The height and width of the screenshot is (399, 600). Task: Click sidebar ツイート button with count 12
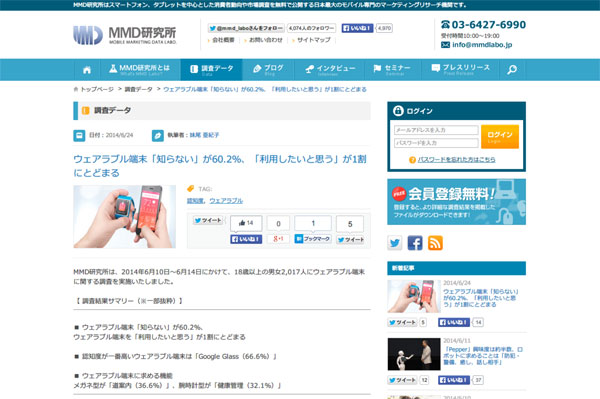[x=402, y=380]
